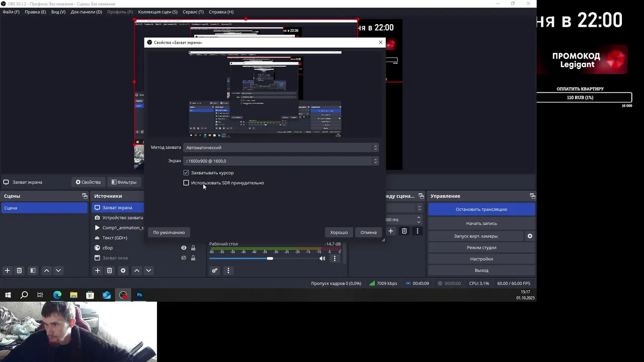Remove the transition using its trash icon
The height and width of the screenshot is (362, 644).
[404, 231]
